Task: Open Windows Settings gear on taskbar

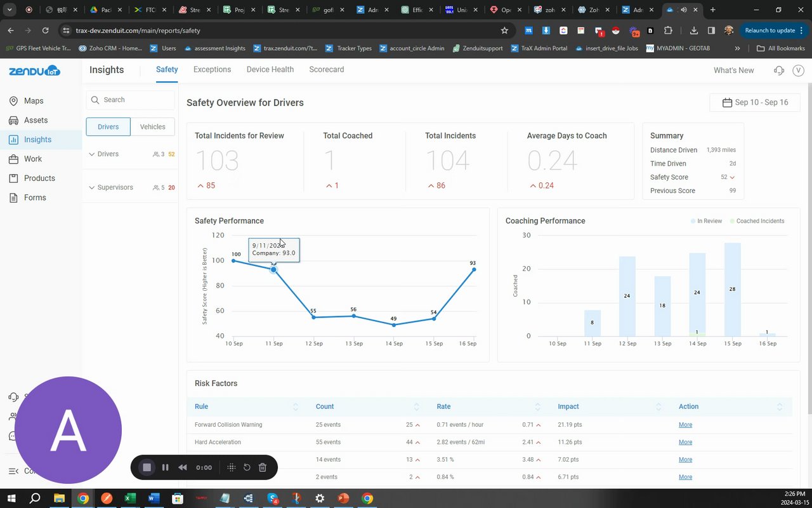Action: [320, 498]
